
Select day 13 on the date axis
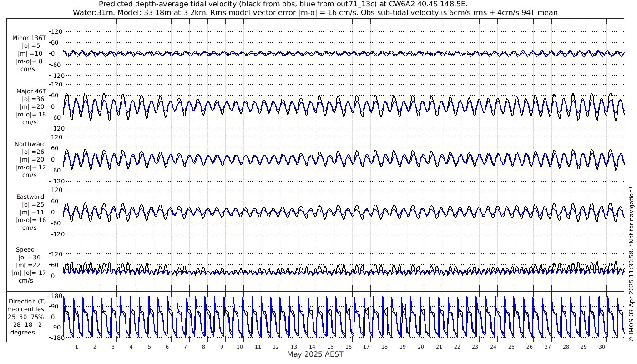click(294, 347)
